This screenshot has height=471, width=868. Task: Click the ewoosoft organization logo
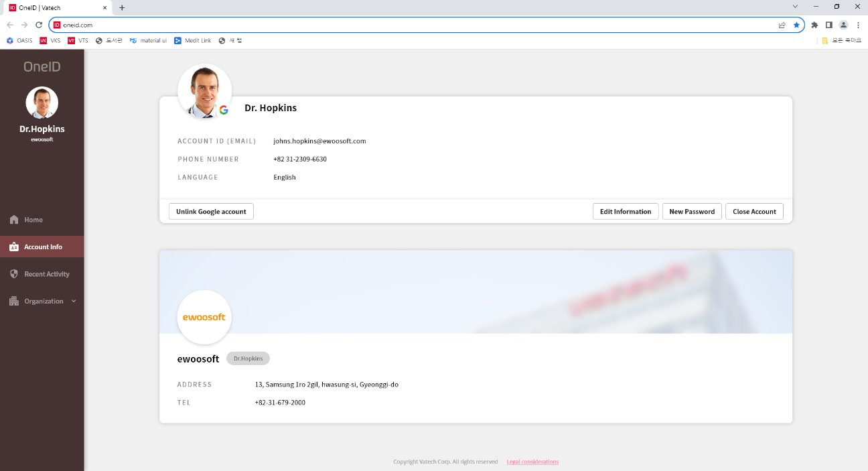(204, 318)
